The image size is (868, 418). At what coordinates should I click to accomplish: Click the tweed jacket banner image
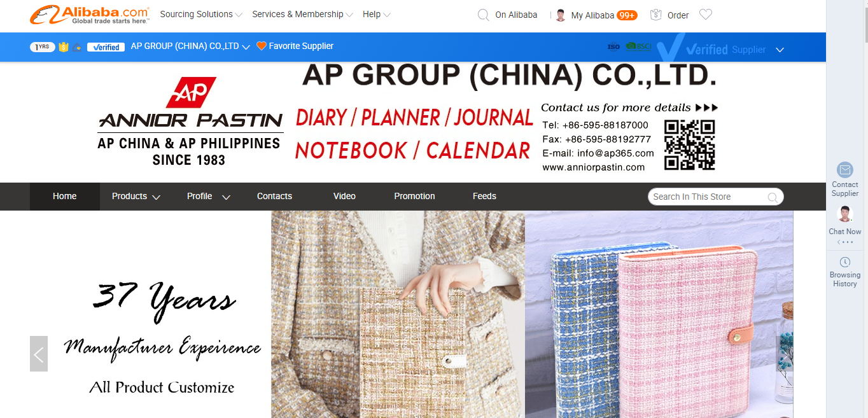pos(398,314)
